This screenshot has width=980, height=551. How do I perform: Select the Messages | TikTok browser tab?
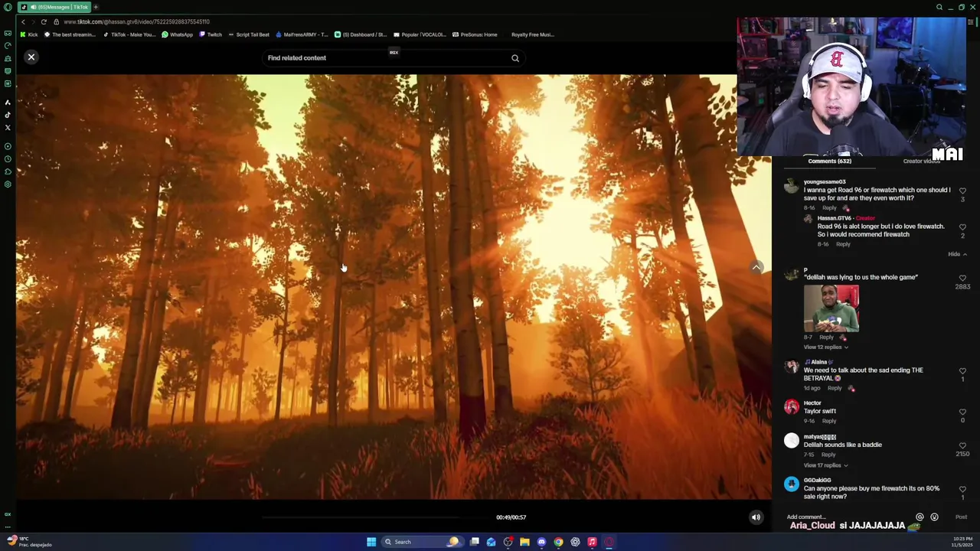click(x=54, y=7)
